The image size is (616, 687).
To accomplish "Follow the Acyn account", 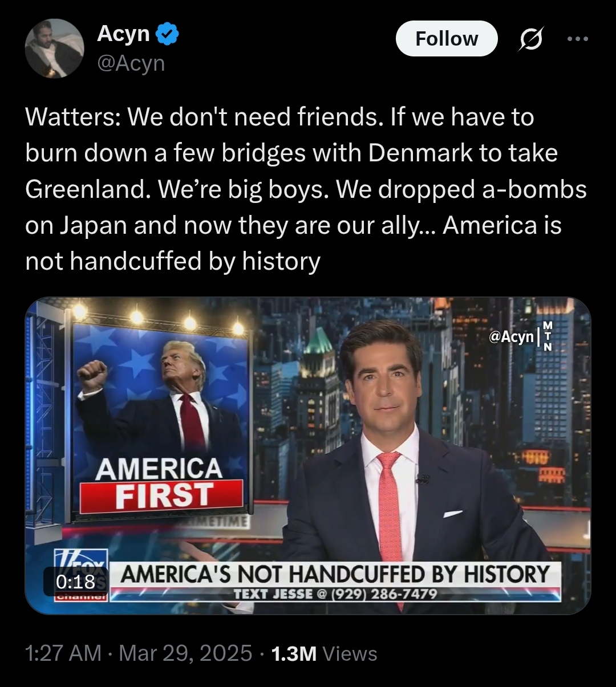I will [x=447, y=39].
